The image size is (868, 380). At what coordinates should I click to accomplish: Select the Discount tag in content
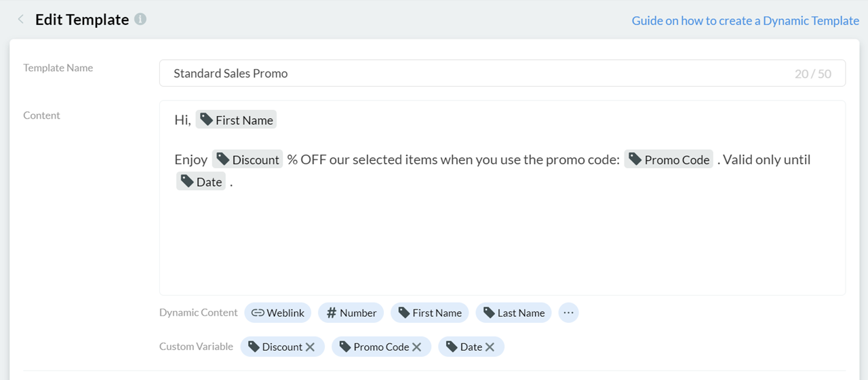248,159
